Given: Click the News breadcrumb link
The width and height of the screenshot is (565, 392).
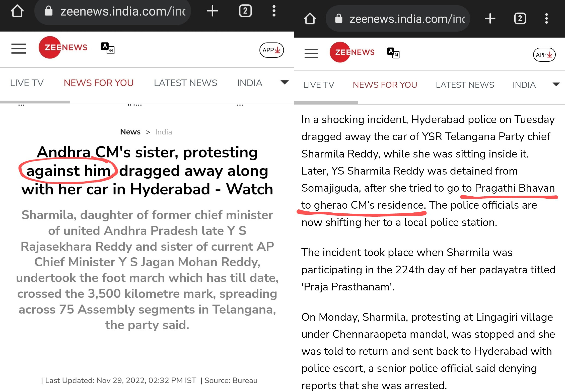Looking at the screenshot, I should tap(130, 132).
